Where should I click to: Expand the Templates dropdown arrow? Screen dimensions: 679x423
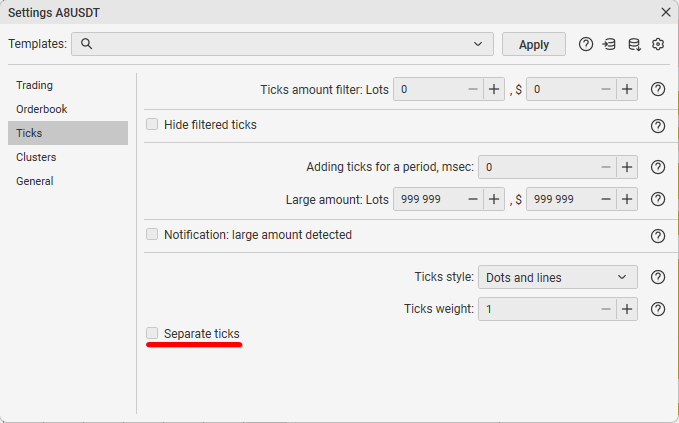477,44
